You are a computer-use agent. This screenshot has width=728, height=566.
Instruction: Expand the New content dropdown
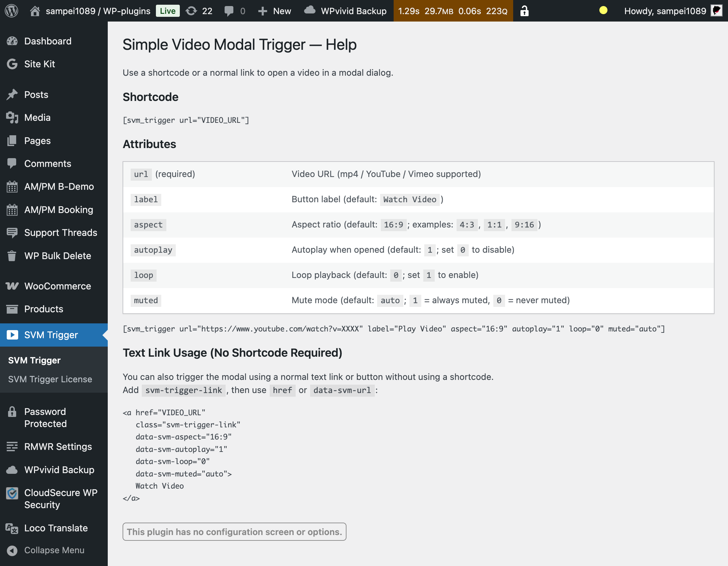tap(275, 11)
